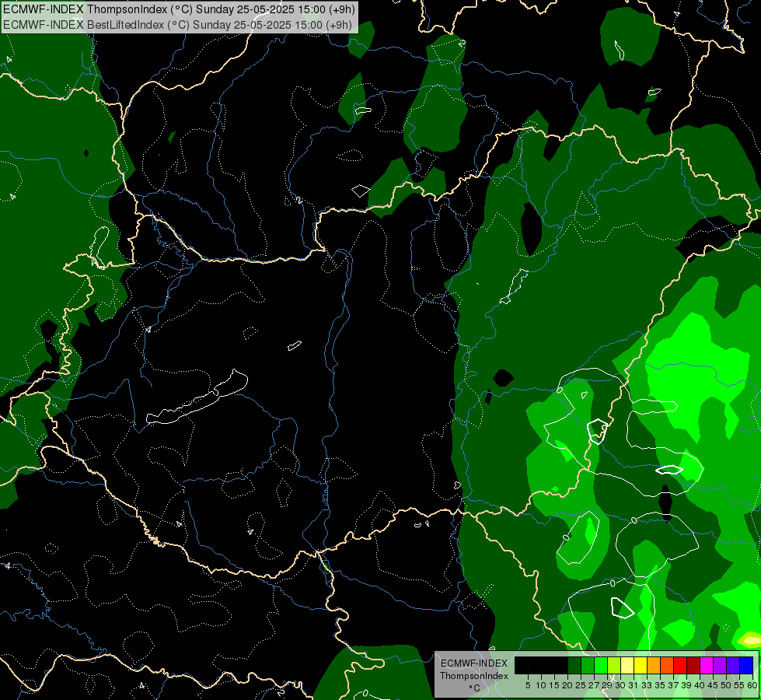Click the pale yellow 30–31 legend swatch

[627, 665]
